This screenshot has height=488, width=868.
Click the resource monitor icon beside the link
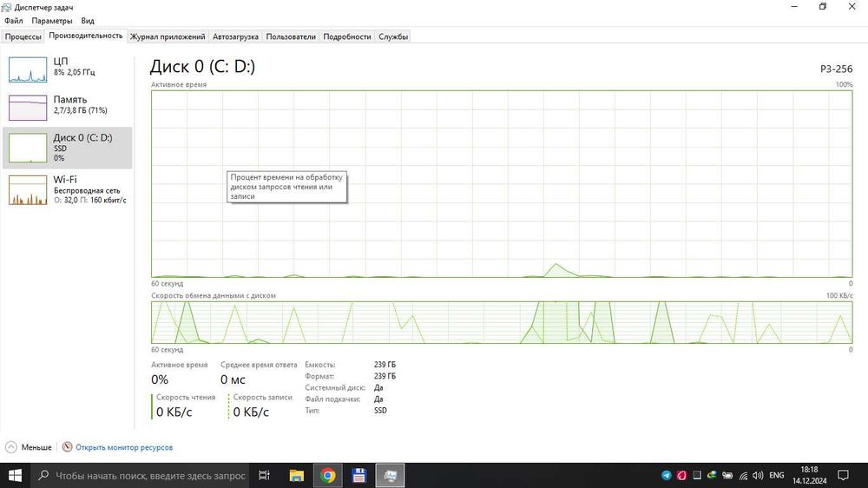click(67, 446)
